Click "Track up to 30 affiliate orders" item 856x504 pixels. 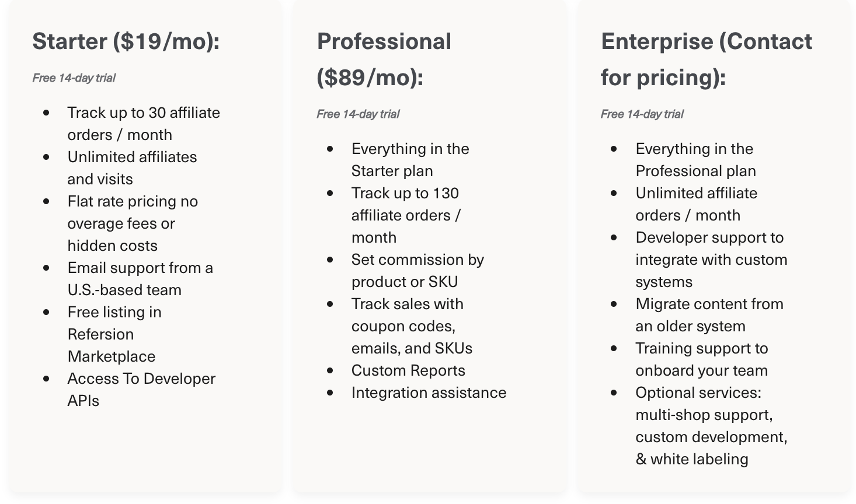click(x=143, y=124)
